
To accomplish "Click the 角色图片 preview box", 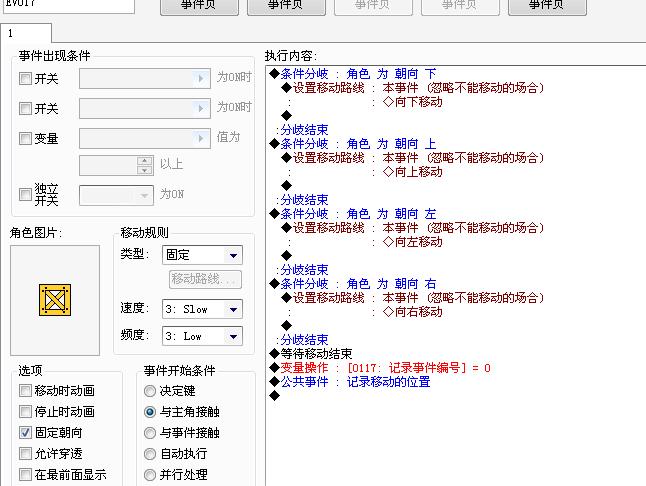I will tap(55, 300).
